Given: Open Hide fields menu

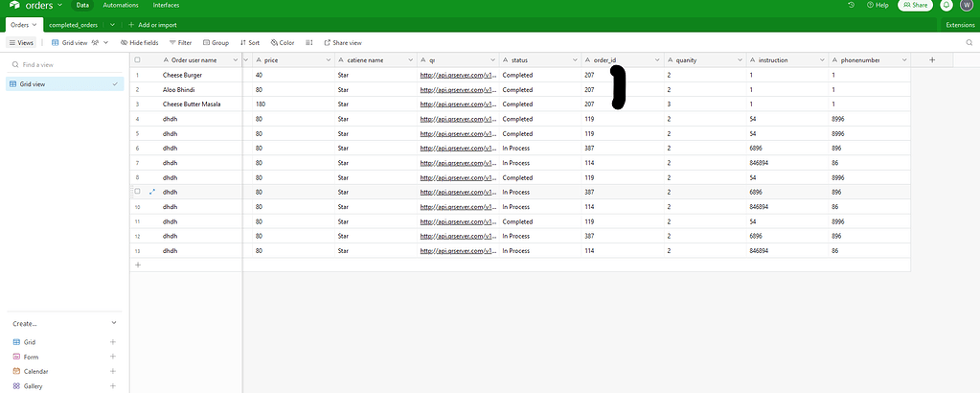Looking at the screenshot, I should pos(139,42).
